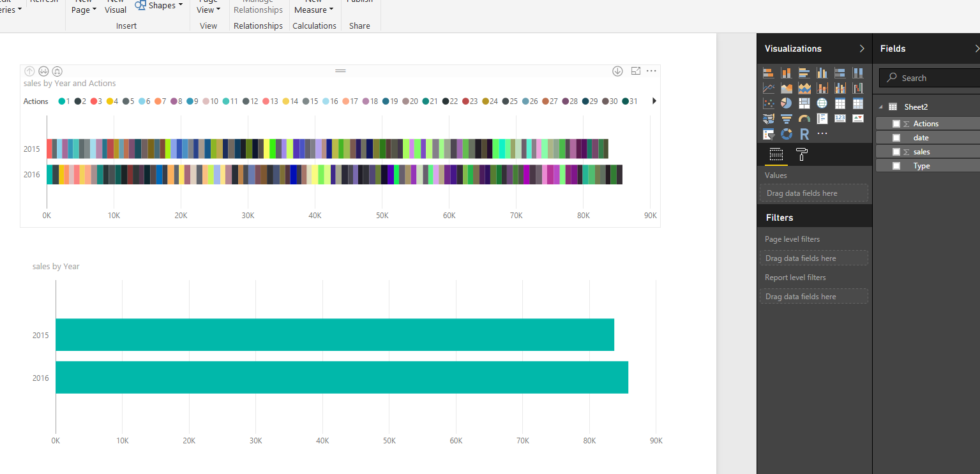This screenshot has height=474, width=980.
Task: Expand all down one hierarchy level
Action: (x=57, y=71)
